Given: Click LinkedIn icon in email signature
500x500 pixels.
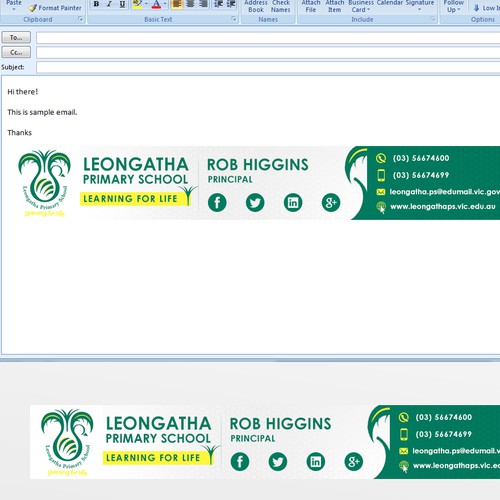Looking at the screenshot, I should point(293,202).
